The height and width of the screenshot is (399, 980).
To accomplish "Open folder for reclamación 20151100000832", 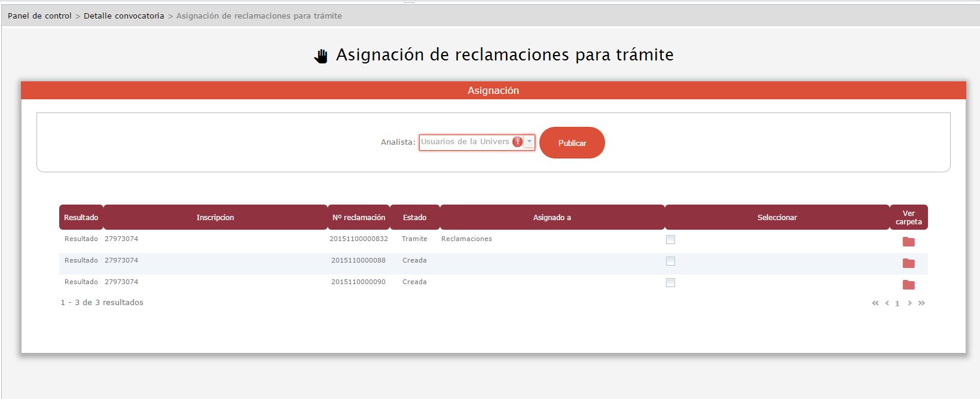I will coord(908,242).
